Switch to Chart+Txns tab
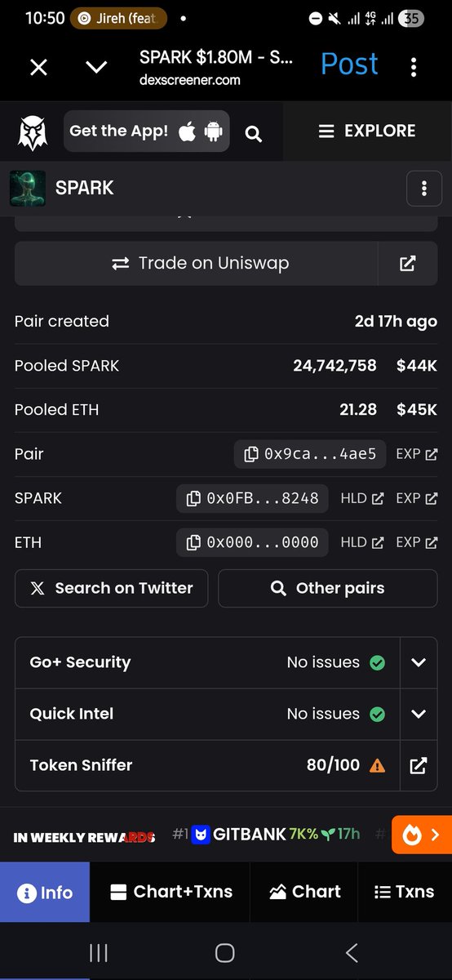The height and width of the screenshot is (980, 452). pos(171,892)
